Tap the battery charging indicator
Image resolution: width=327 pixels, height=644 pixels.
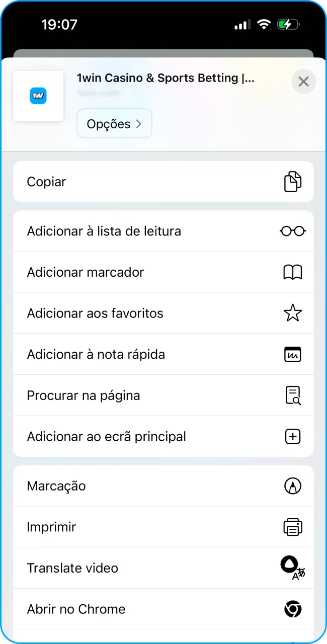[289, 24]
